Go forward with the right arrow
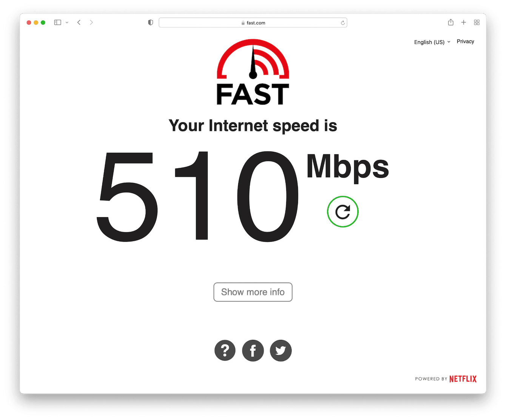This screenshot has height=420, width=506. (91, 23)
